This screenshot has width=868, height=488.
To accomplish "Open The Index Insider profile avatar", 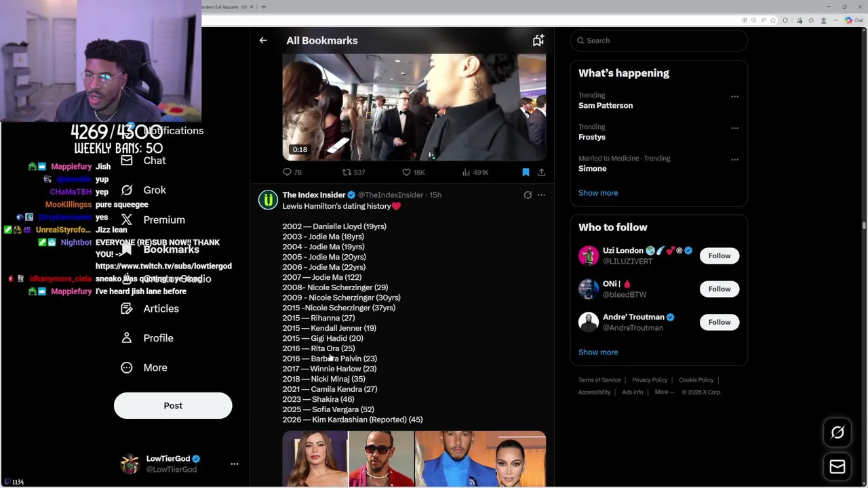I will [268, 200].
